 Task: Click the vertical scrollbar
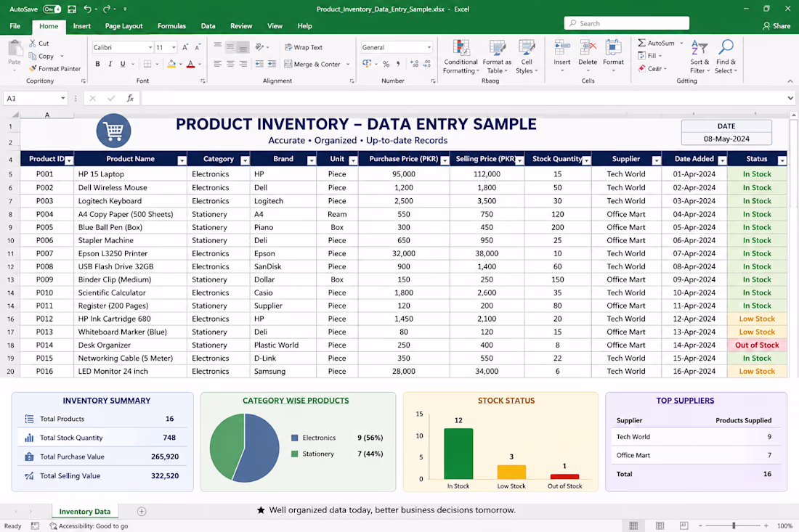coord(793,163)
